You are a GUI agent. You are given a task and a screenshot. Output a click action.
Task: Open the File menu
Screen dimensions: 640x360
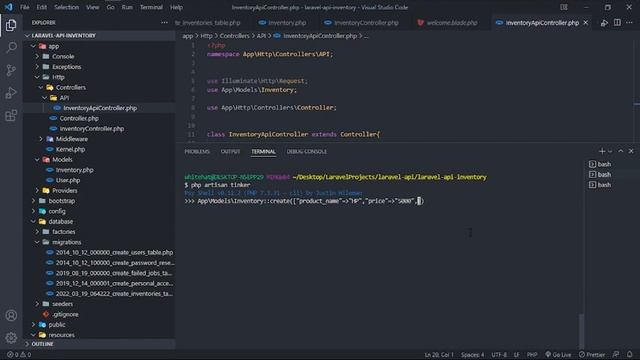[x=24, y=7]
